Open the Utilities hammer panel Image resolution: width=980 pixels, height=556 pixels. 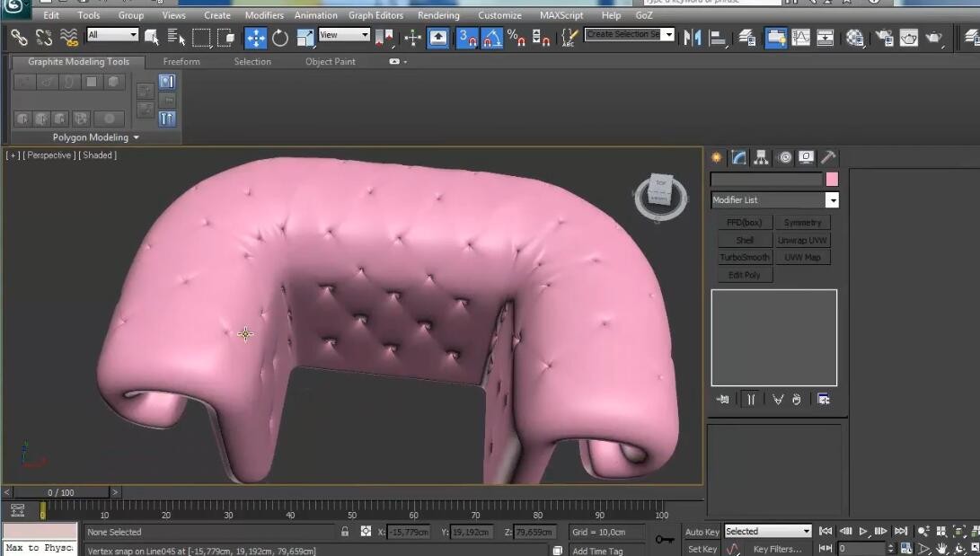pos(828,157)
